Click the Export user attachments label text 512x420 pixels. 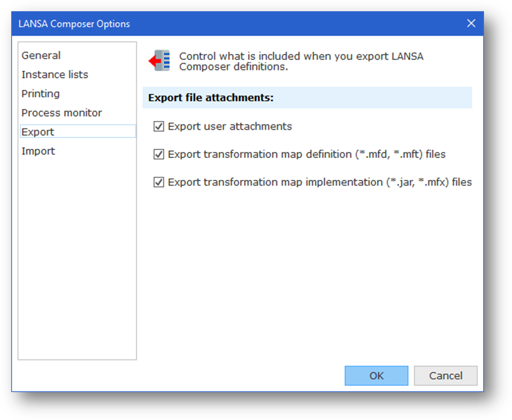point(230,126)
